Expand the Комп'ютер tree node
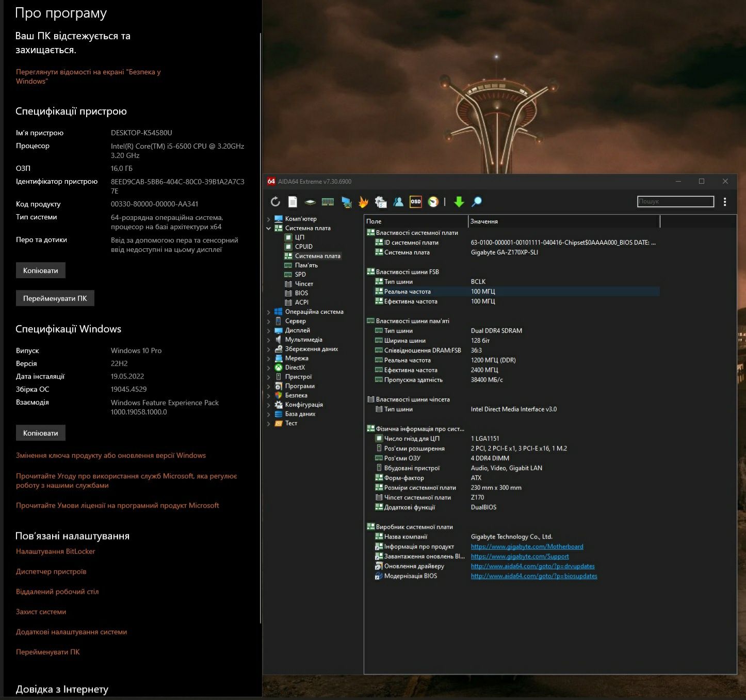Viewport: 746px width, 700px height. [x=269, y=219]
